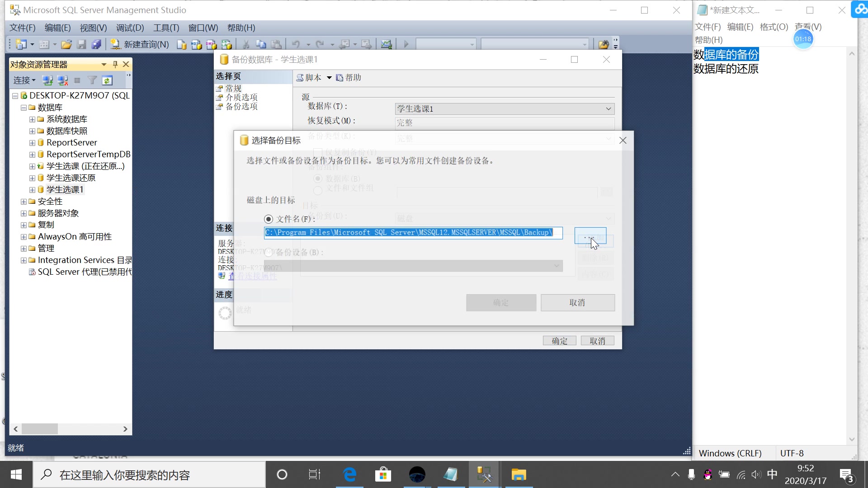The width and height of the screenshot is (868, 488).
Task: Click the Paste clipboard icon
Action: point(276,44)
